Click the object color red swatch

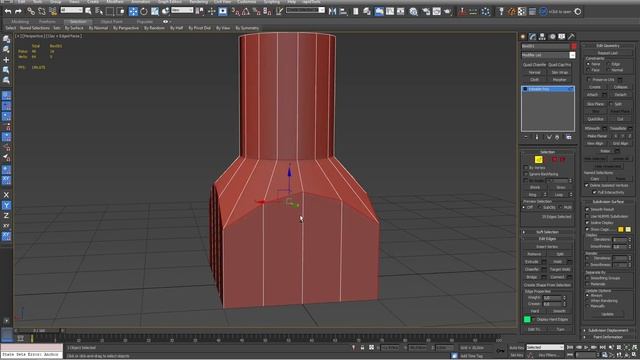(573, 46)
